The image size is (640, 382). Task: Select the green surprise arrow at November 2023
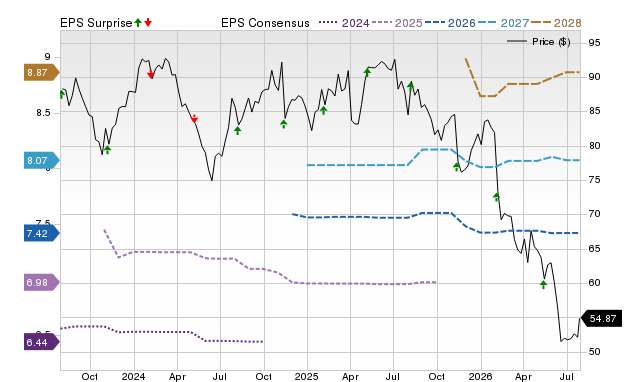[x=107, y=150]
